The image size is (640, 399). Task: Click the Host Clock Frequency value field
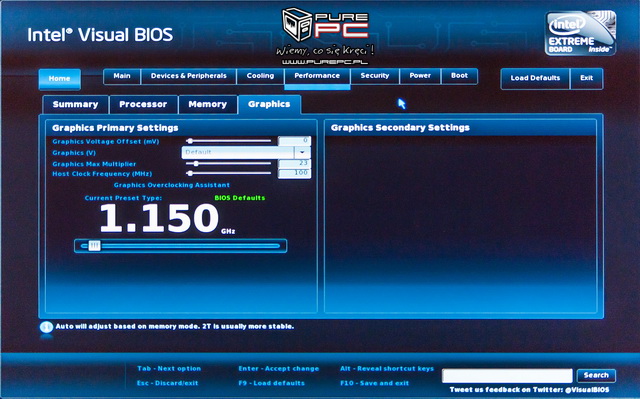coord(294,173)
